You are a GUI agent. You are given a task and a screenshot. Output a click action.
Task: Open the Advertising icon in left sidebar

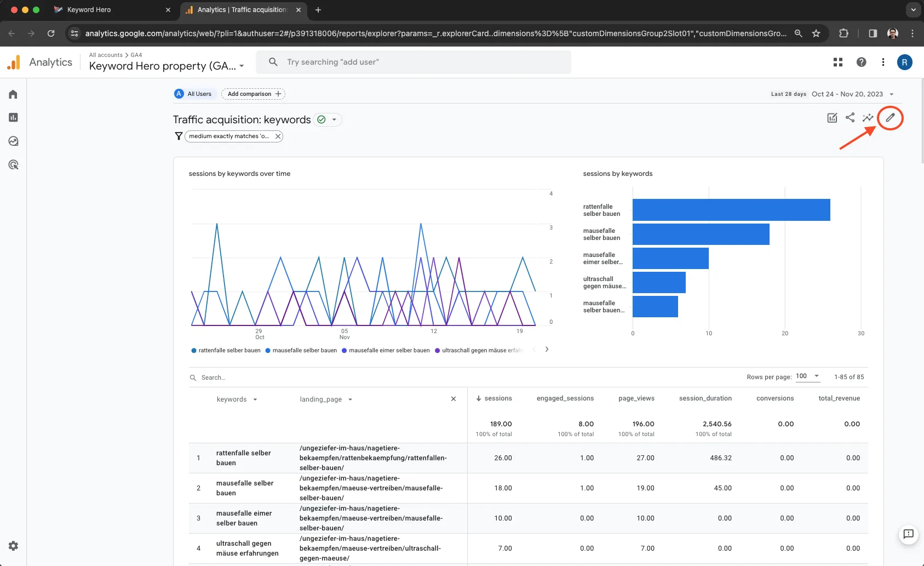point(13,164)
